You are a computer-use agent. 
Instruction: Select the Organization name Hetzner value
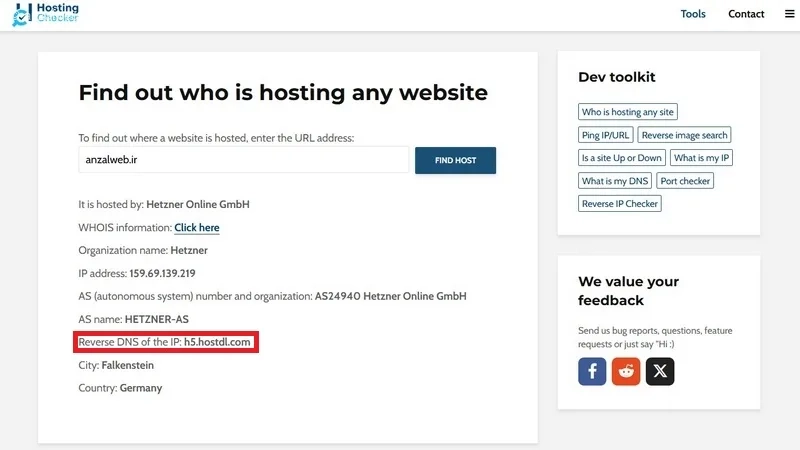(x=189, y=251)
